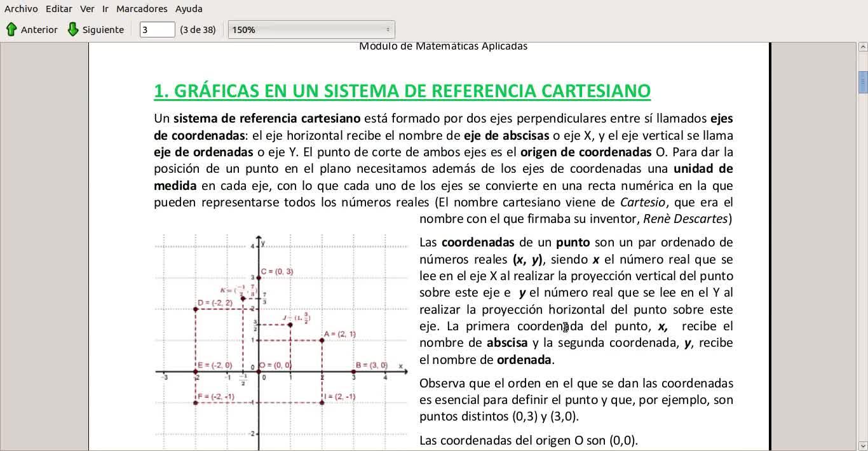Focus the page number input field
868x451 pixels.
pos(157,29)
